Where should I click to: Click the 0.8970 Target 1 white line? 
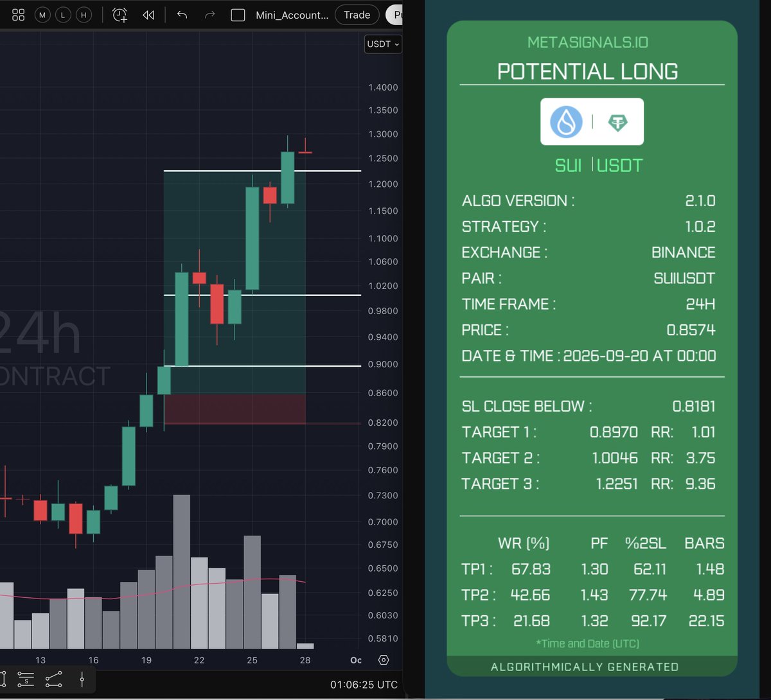(x=262, y=366)
